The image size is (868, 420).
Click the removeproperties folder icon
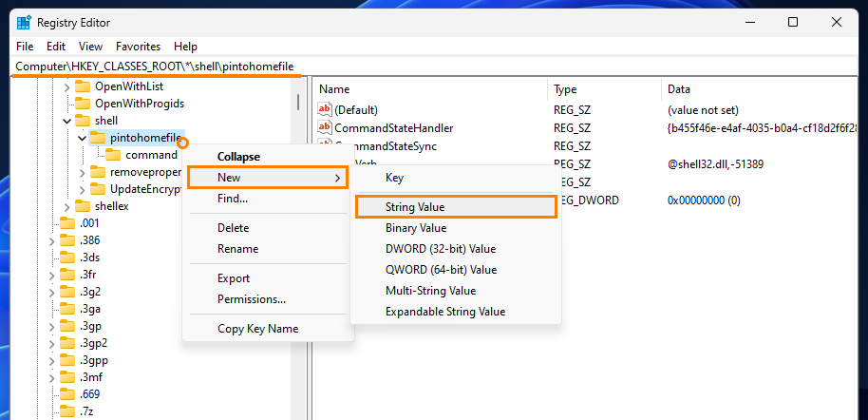pos(98,172)
